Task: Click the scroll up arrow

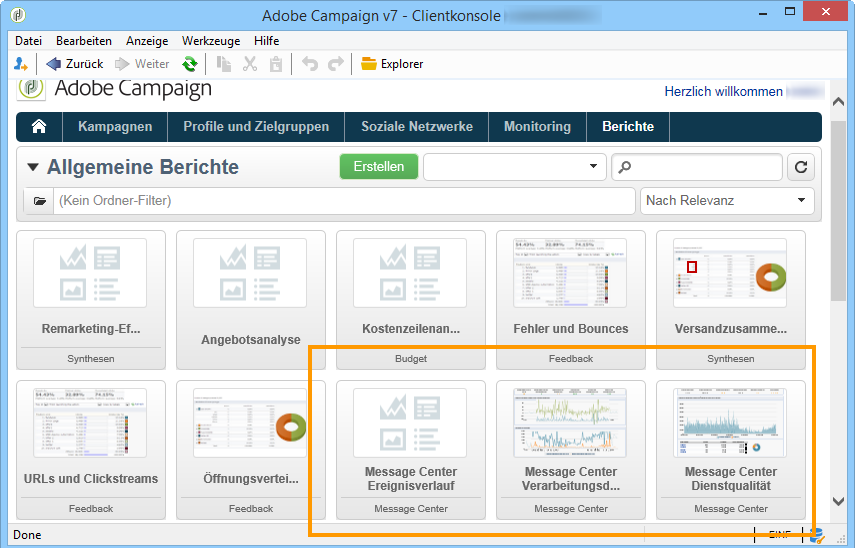Action: [x=838, y=101]
